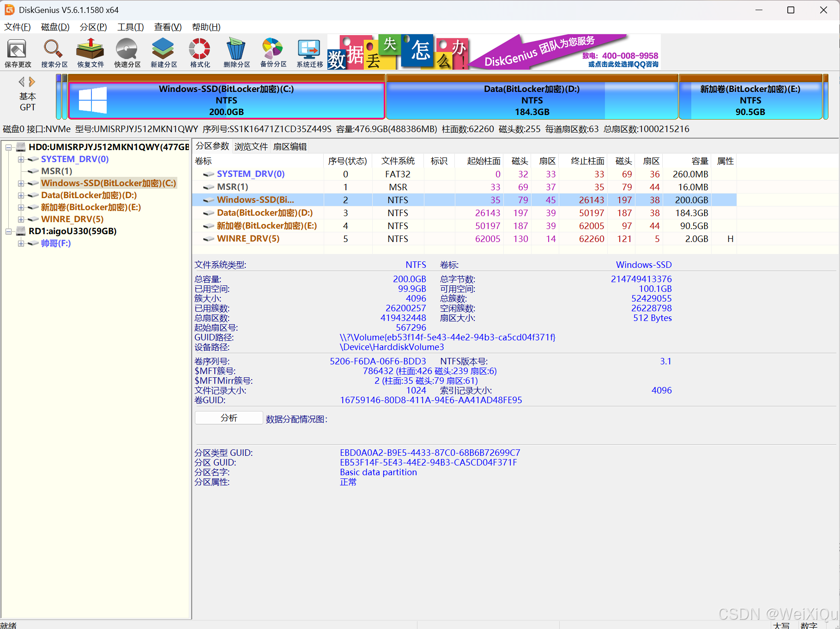
Task: Select SYSTEM_DRV(0) row in partition table
Action: [x=464, y=174]
